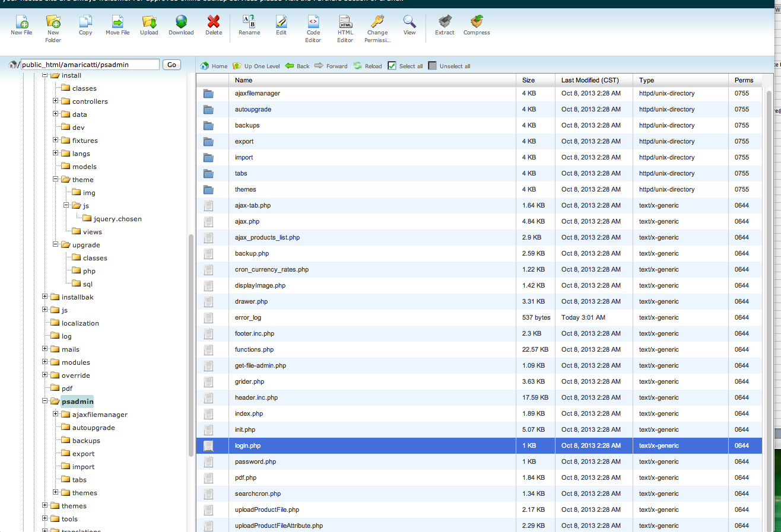Open the HTML Editor
The height and width of the screenshot is (532, 781).
[x=345, y=22]
